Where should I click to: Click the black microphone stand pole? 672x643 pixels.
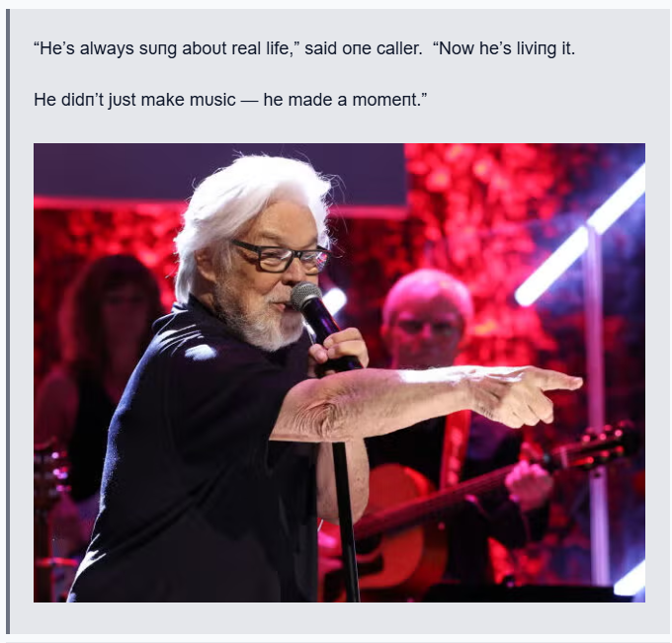coord(347,522)
